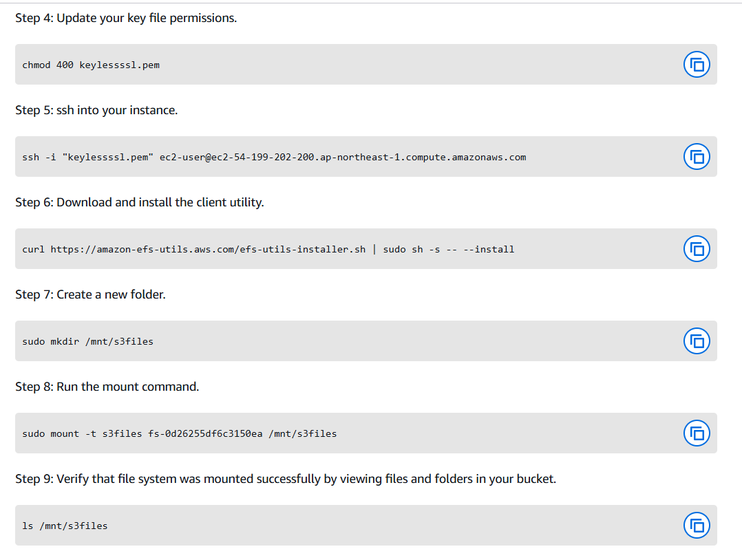
Task: Click the Step 6 client utility heading
Action: pyautogui.click(x=140, y=202)
